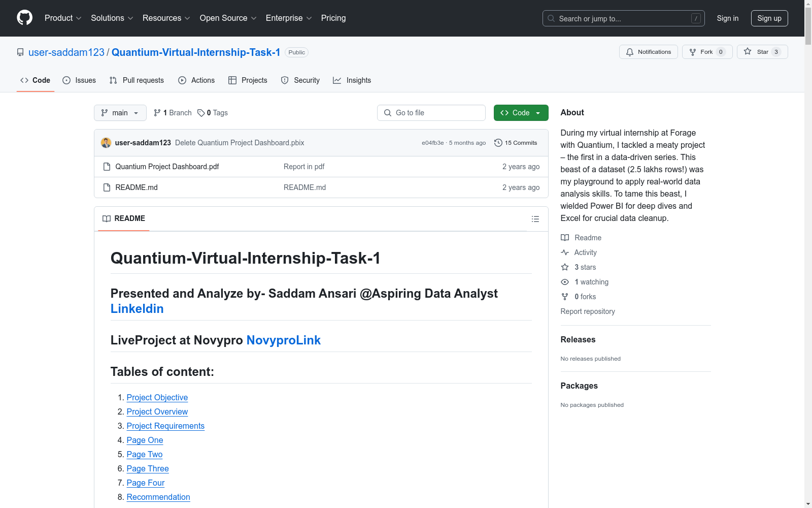The image size is (812, 508).
Task: Click the Fork icon
Action: coord(693,52)
